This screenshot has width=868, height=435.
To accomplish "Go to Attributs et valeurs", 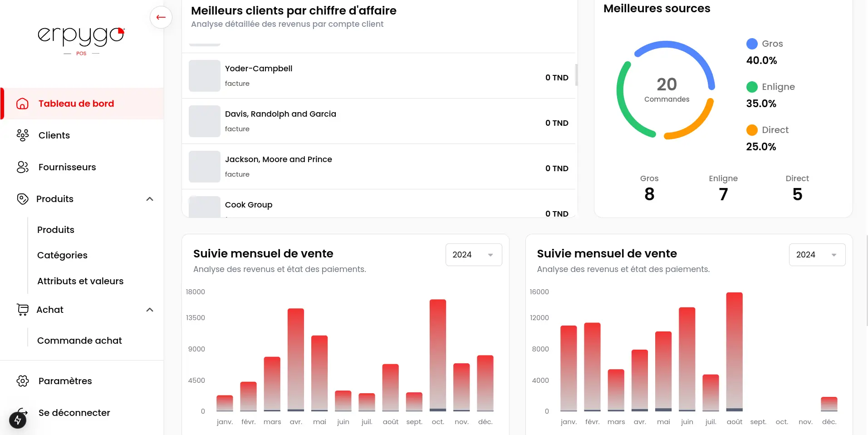I will pos(80,281).
